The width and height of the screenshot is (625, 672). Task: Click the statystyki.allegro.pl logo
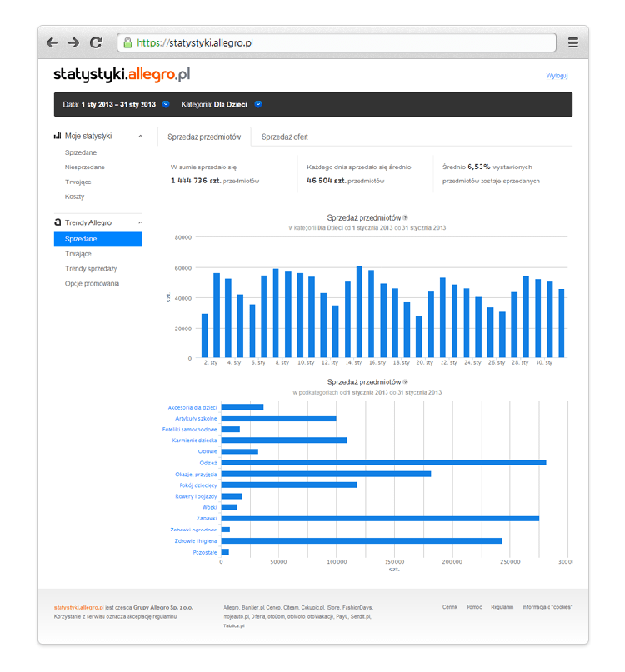click(122, 75)
